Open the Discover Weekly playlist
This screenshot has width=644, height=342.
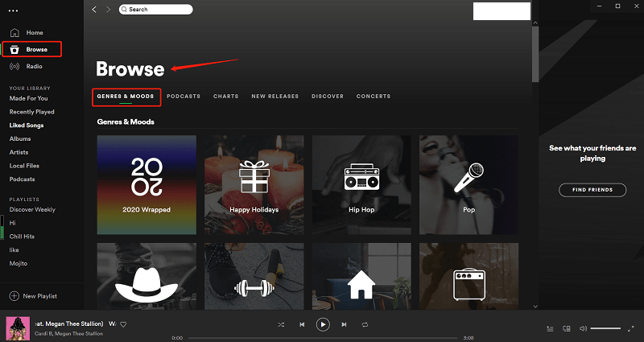point(32,209)
